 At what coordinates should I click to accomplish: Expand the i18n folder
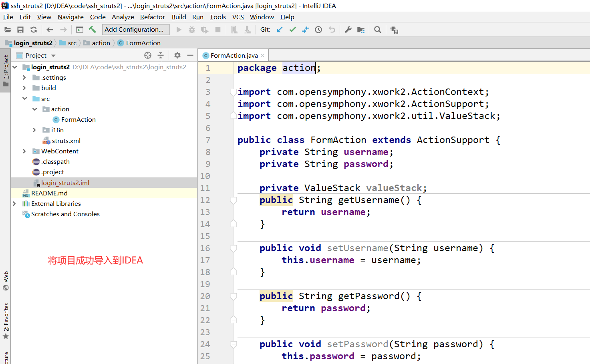[34, 130]
